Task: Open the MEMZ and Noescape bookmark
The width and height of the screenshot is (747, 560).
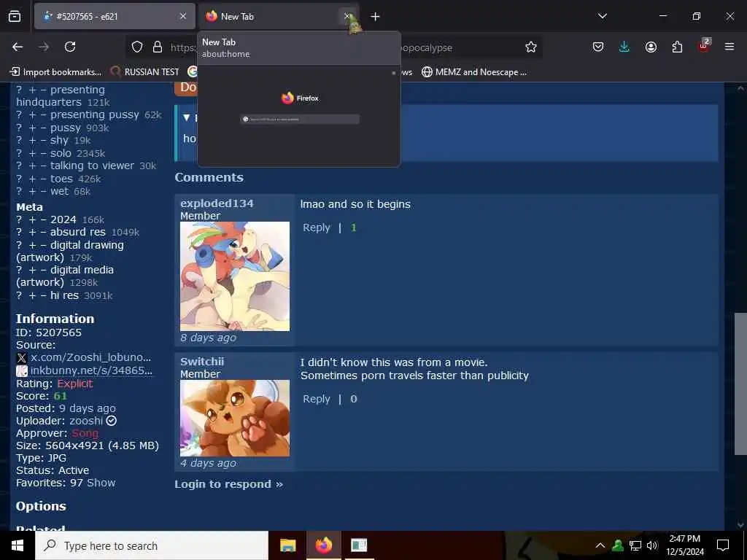Action: [474, 72]
